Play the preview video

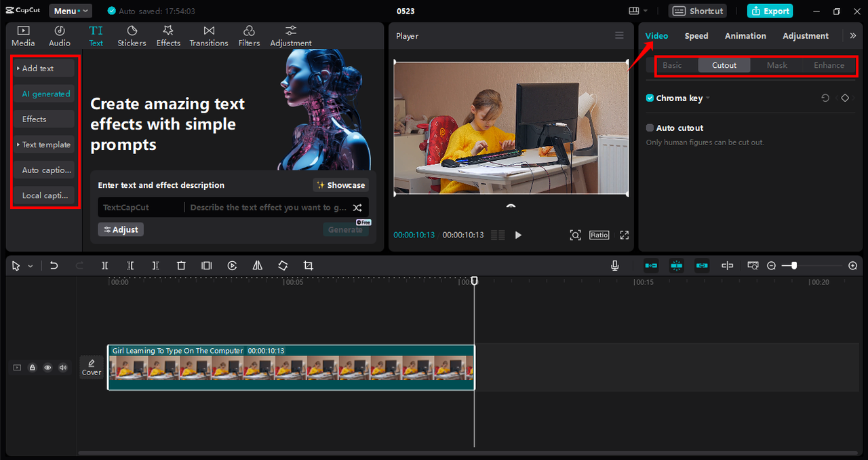coord(519,235)
